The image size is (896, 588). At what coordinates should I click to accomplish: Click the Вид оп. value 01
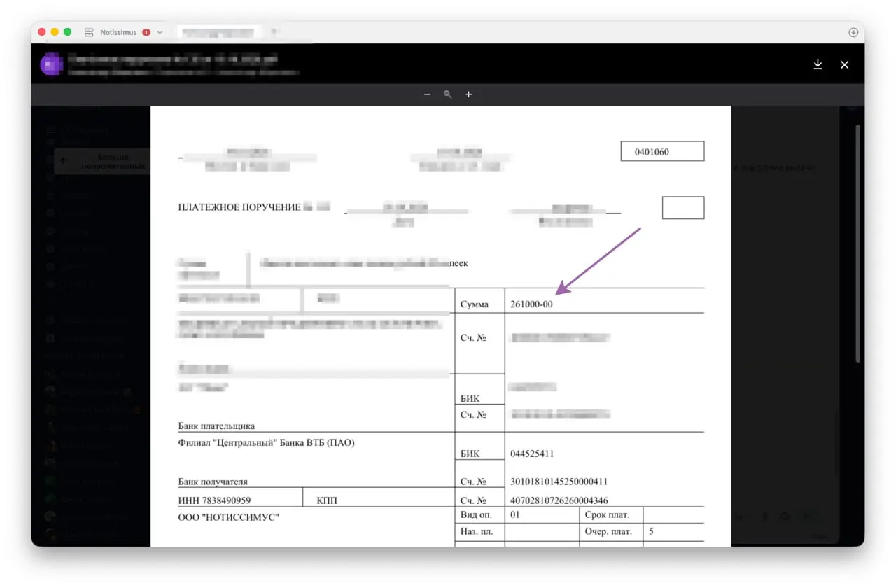pyautogui.click(x=515, y=514)
